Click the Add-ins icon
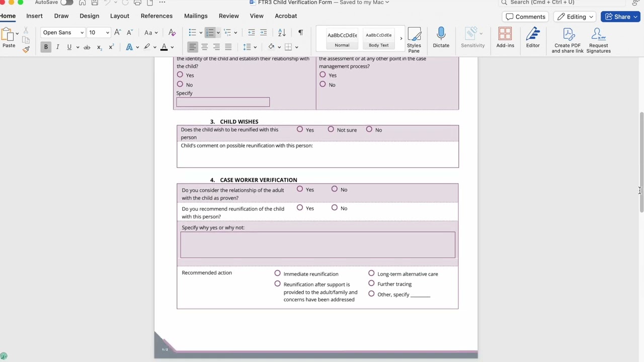 505,38
